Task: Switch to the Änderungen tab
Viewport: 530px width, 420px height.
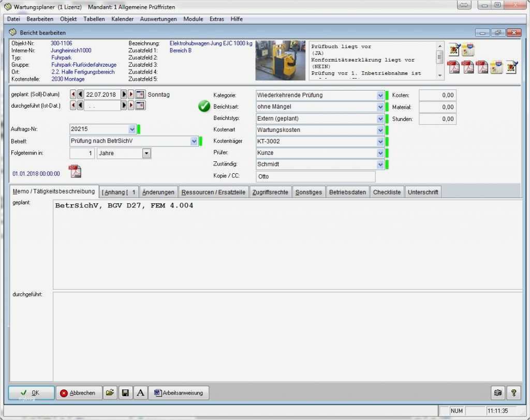Action: tap(158, 192)
